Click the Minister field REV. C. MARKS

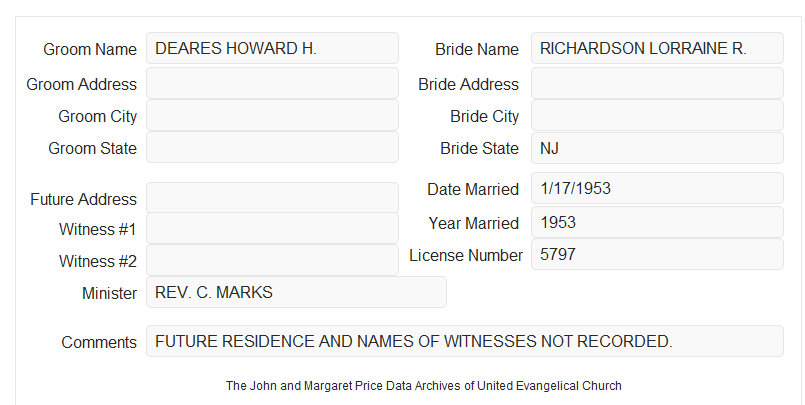(296, 292)
